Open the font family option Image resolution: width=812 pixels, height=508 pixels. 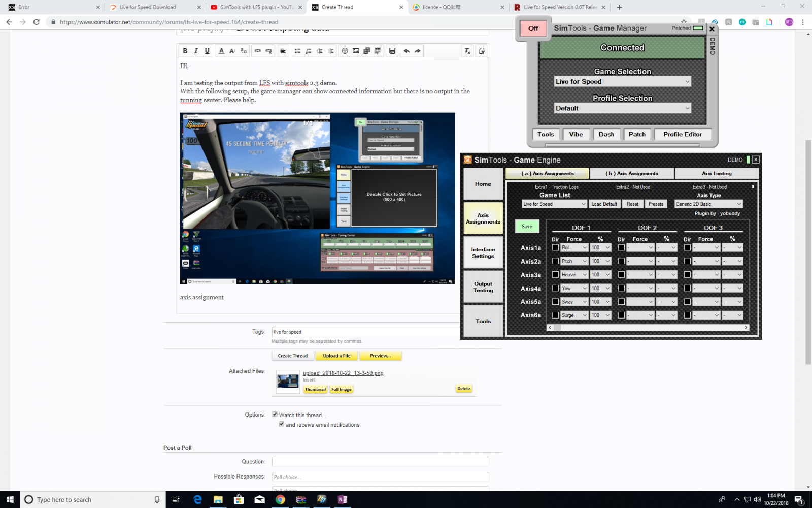tap(244, 51)
